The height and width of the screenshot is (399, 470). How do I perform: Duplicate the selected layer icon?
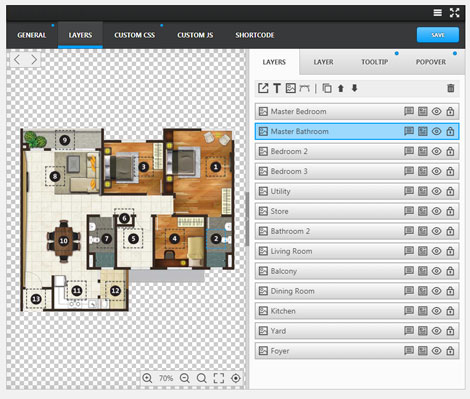tap(327, 88)
